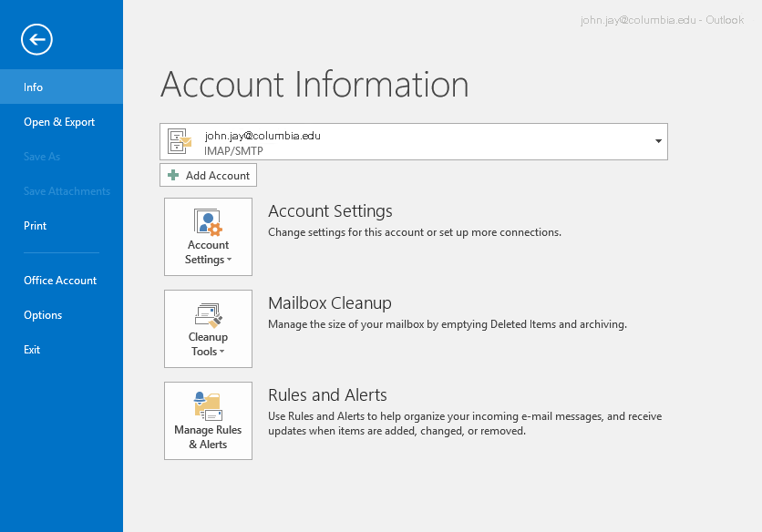
Task: Open Options in the sidebar
Action: [x=61, y=315]
